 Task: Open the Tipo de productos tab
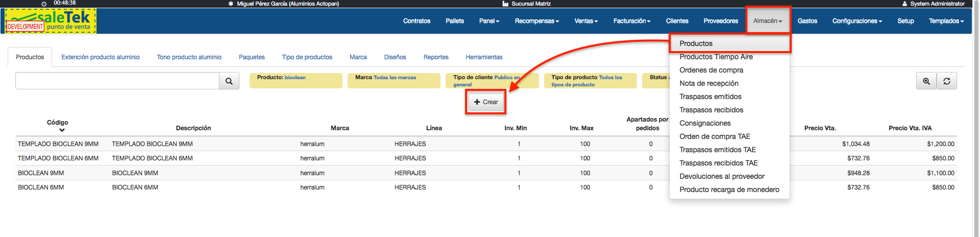pyautogui.click(x=307, y=57)
